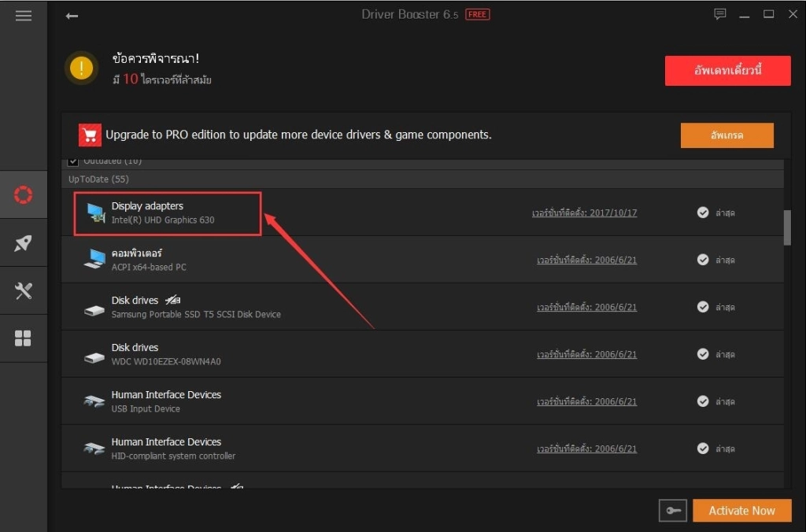Click the yellow warning exclamation icon
806x532 pixels.
[81, 68]
